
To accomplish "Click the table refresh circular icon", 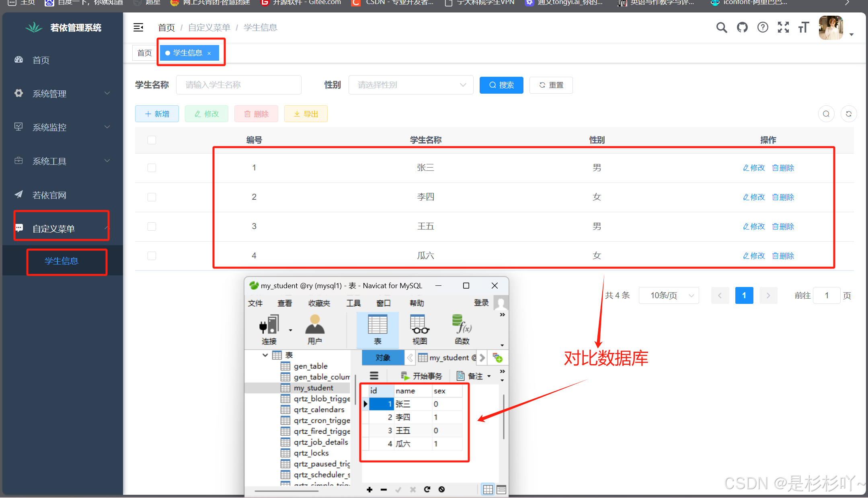I will click(848, 114).
